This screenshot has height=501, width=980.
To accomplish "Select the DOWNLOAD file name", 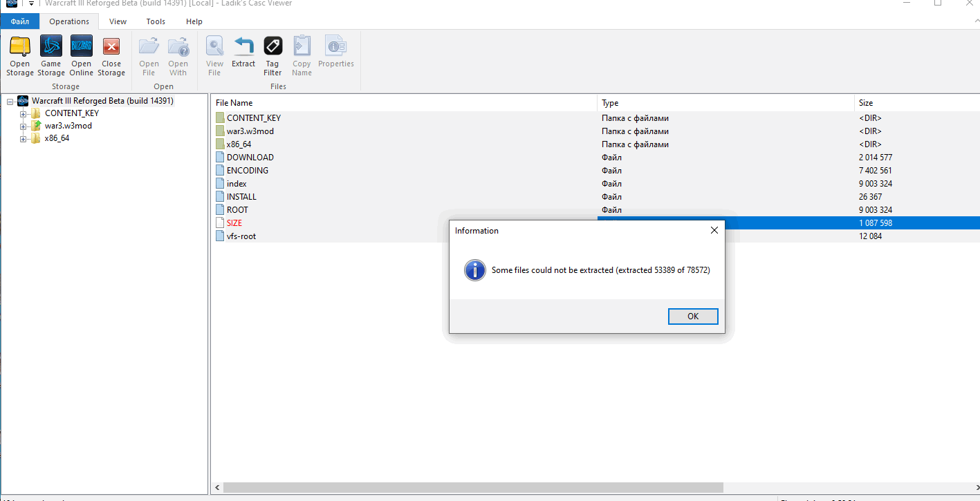I will click(x=250, y=157).
